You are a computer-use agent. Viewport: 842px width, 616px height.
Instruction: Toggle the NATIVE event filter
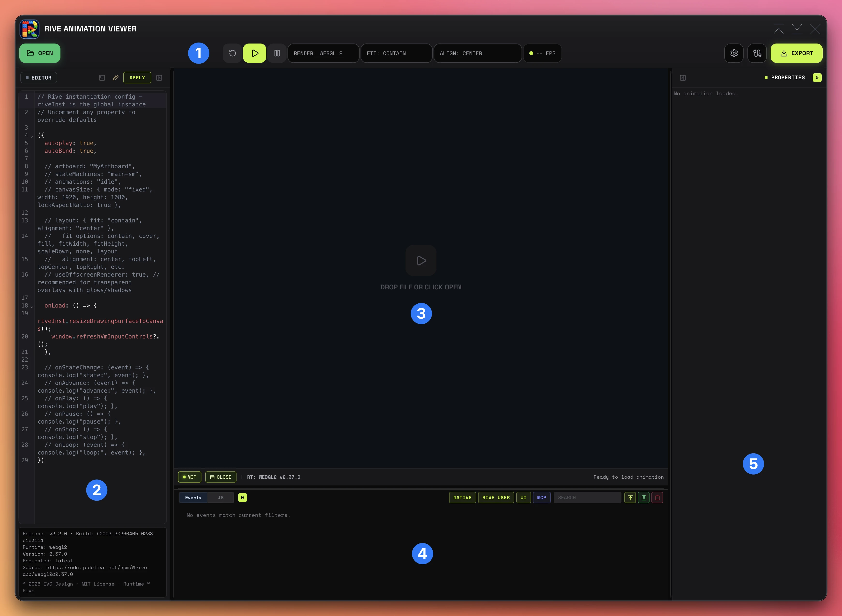[462, 498]
